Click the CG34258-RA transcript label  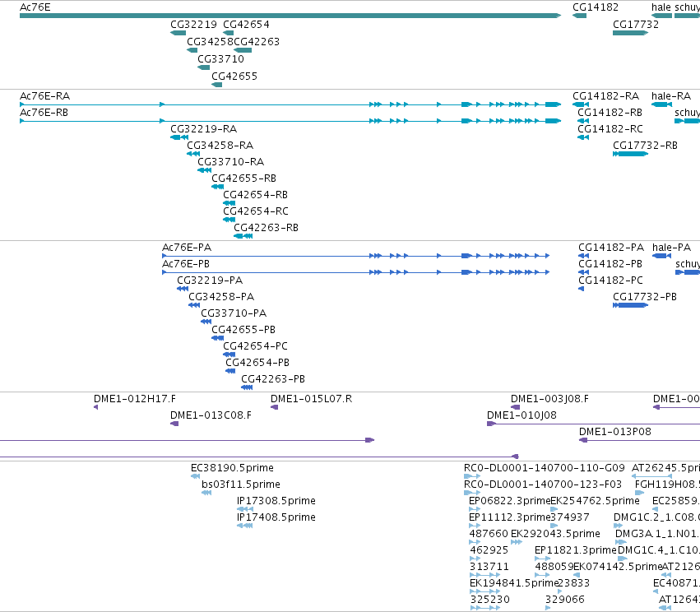click(x=220, y=146)
